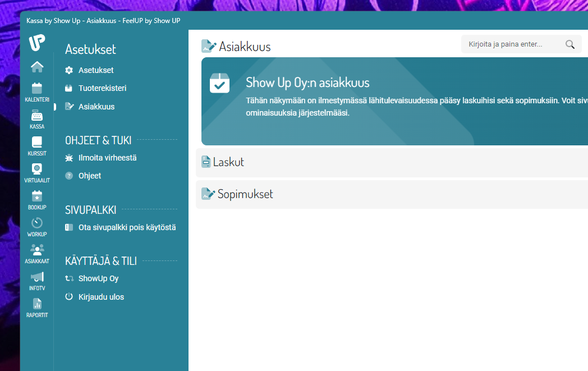This screenshot has width=588, height=371.
Task: Open the Asetukset menu item
Action: 96,70
